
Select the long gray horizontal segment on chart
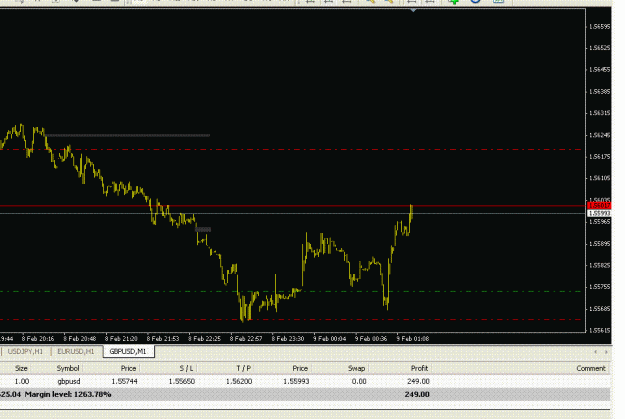(128, 136)
